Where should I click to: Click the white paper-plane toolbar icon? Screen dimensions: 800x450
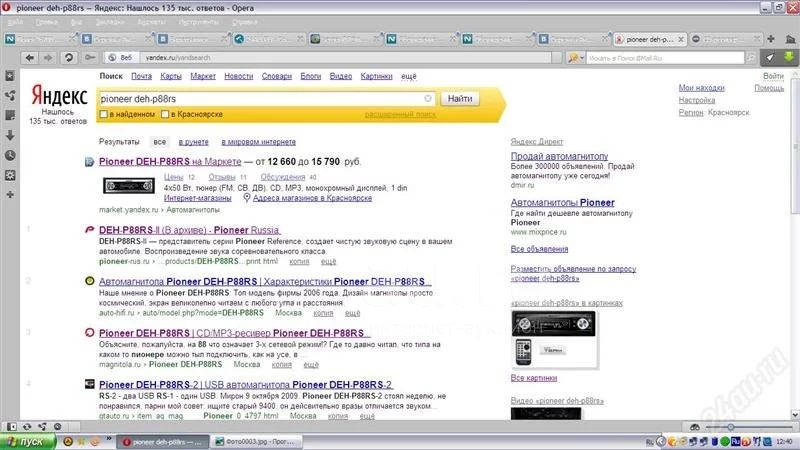[x=769, y=58]
